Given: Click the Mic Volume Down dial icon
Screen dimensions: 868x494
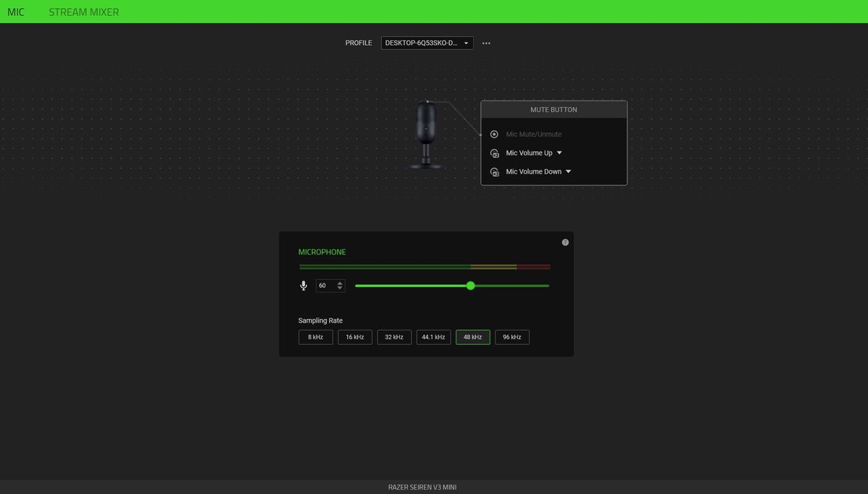Looking at the screenshot, I should coord(494,171).
